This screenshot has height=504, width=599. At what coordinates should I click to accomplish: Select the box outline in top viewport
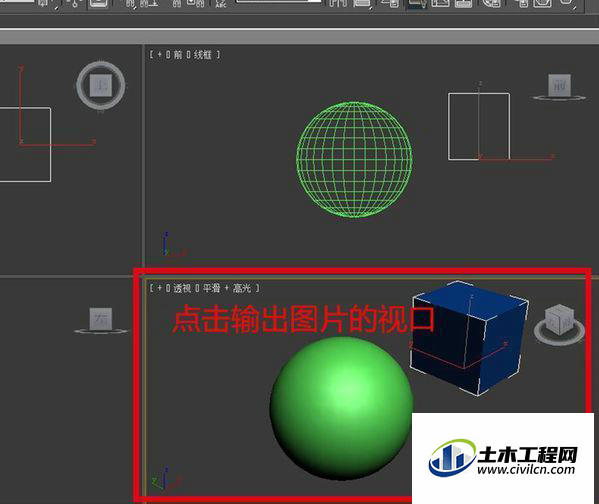[x=26, y=145]
